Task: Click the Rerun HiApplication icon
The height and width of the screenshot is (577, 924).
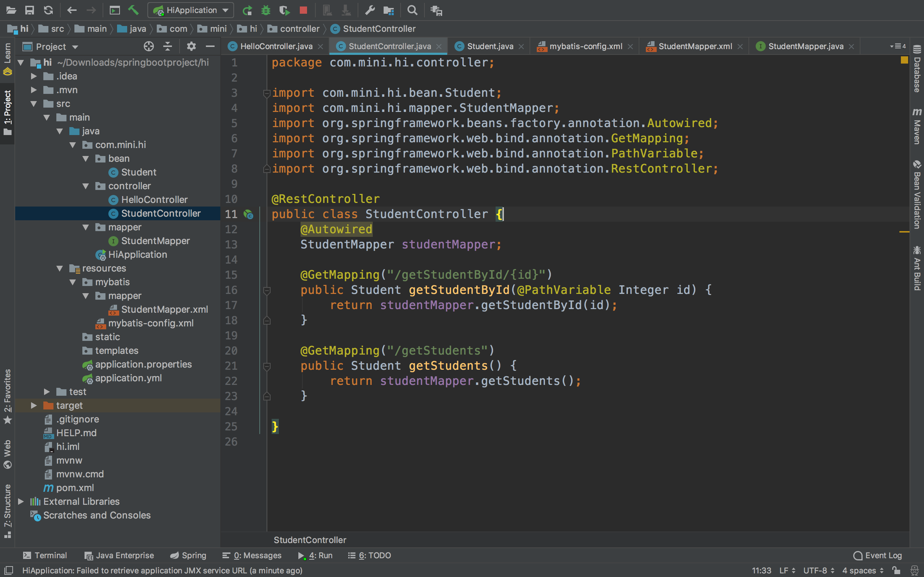Action: tap(247, 10)
